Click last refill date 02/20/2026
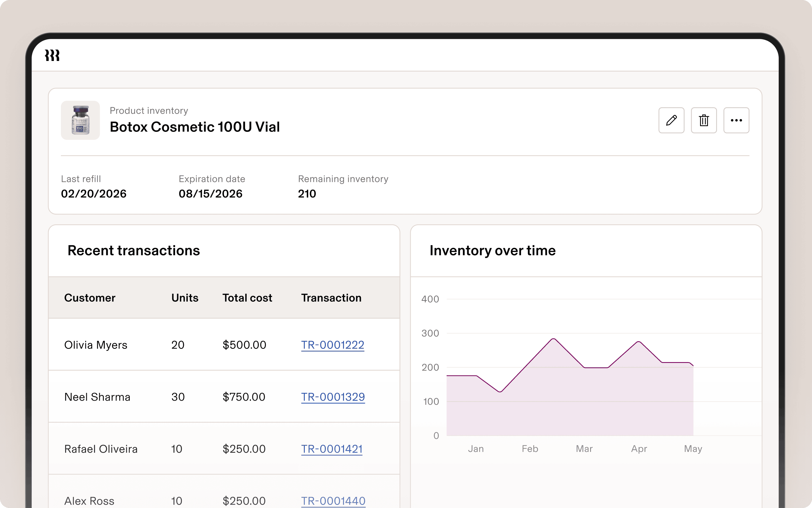 [94, 194]
